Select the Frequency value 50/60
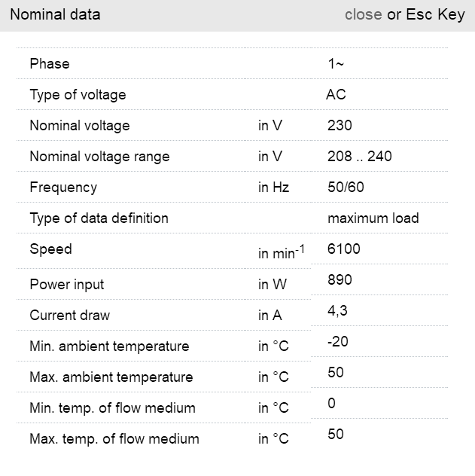This screenshot has height=476, width=475. coord(346,188)
